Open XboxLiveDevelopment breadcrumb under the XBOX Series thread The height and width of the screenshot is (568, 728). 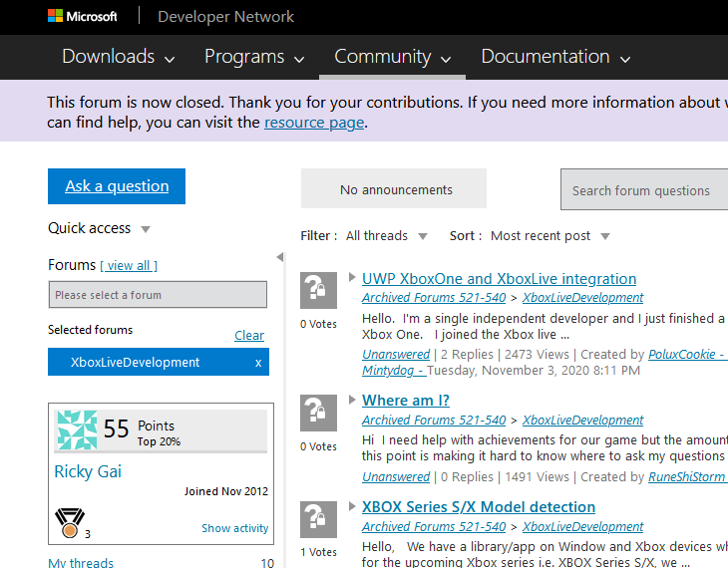tap(582, 527)
